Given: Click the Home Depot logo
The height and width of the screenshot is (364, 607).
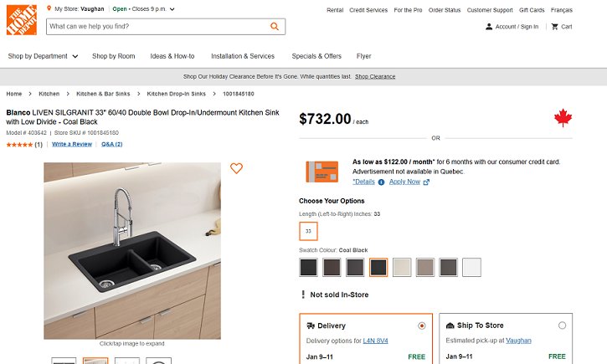Looking at the screenshot, I should point(21,19).
